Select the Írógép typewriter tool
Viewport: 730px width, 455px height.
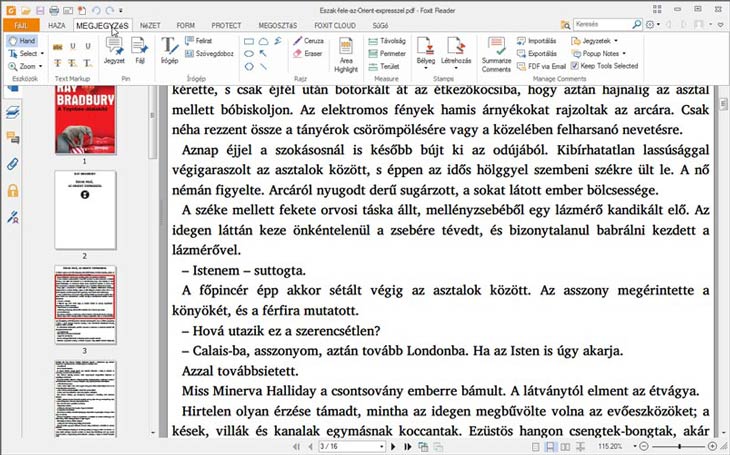coord(169,51)
